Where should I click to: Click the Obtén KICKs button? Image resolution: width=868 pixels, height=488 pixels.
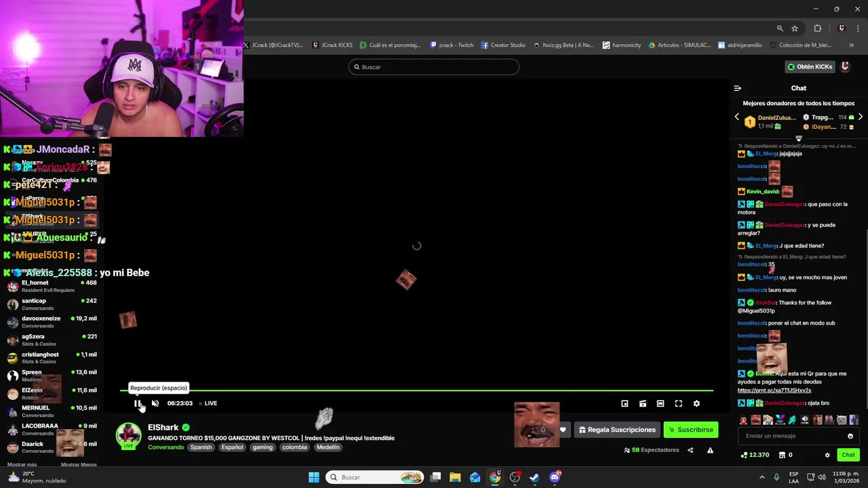(x=810, y=66)
